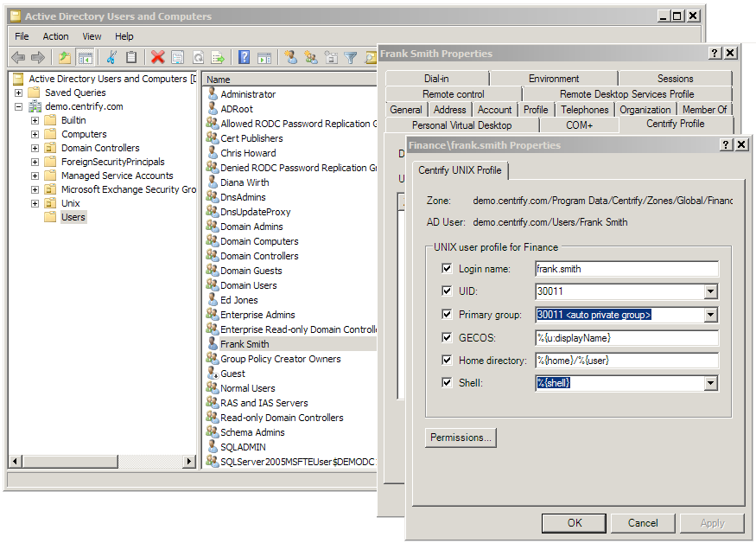Open the Help menu
Screen dimensions: 756x543
(x=124, y=36)
